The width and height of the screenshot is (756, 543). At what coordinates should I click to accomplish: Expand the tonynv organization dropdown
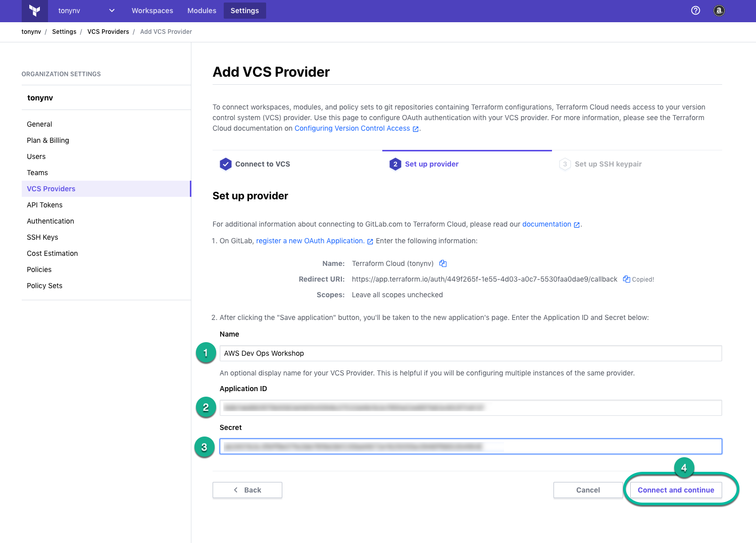pyautogui.click(x=86, y=11)
